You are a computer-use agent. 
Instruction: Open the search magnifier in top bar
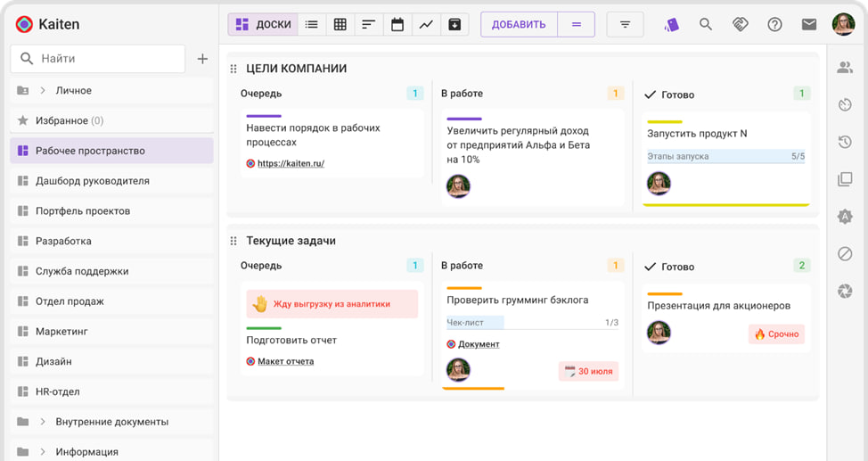706,25
